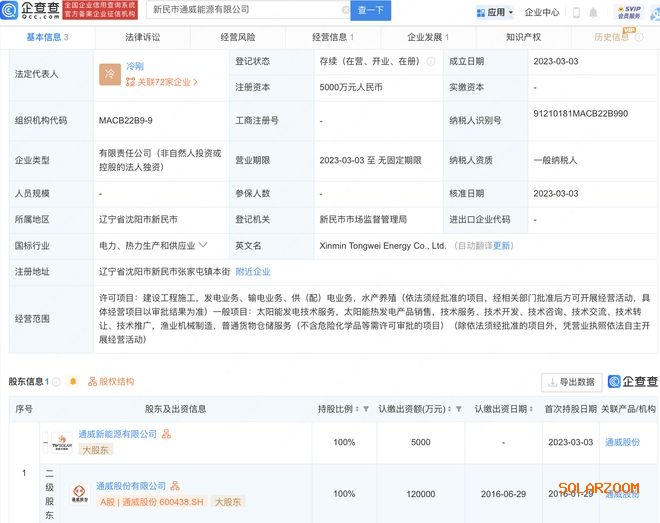Screen dimensions: 660x523
Task: Click the 导出数据 export button
Action: click(x=571, y=382)
